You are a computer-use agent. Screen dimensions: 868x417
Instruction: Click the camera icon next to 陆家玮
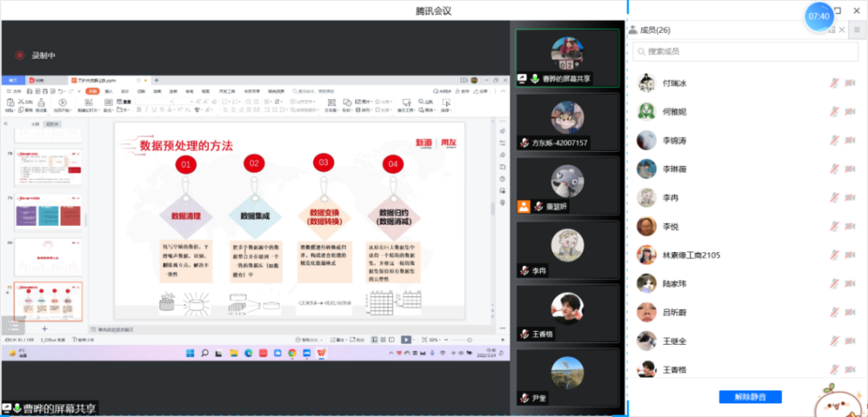[850, 284]
